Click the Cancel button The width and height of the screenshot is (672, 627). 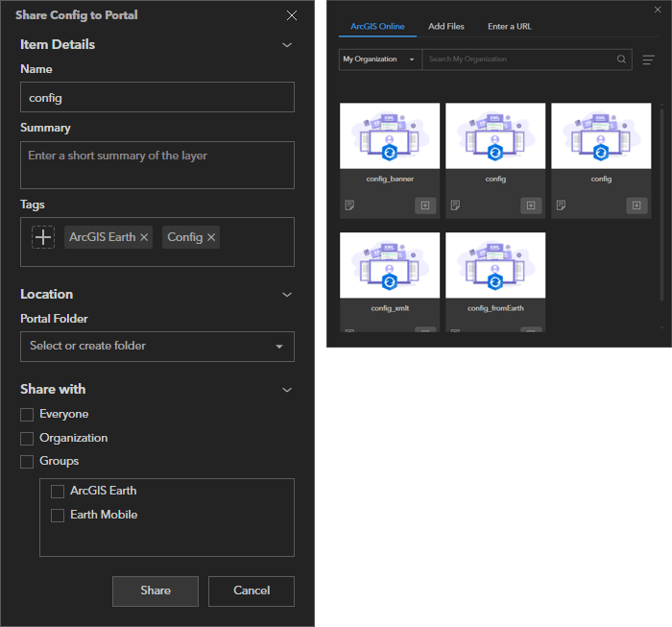coord(252,591)
